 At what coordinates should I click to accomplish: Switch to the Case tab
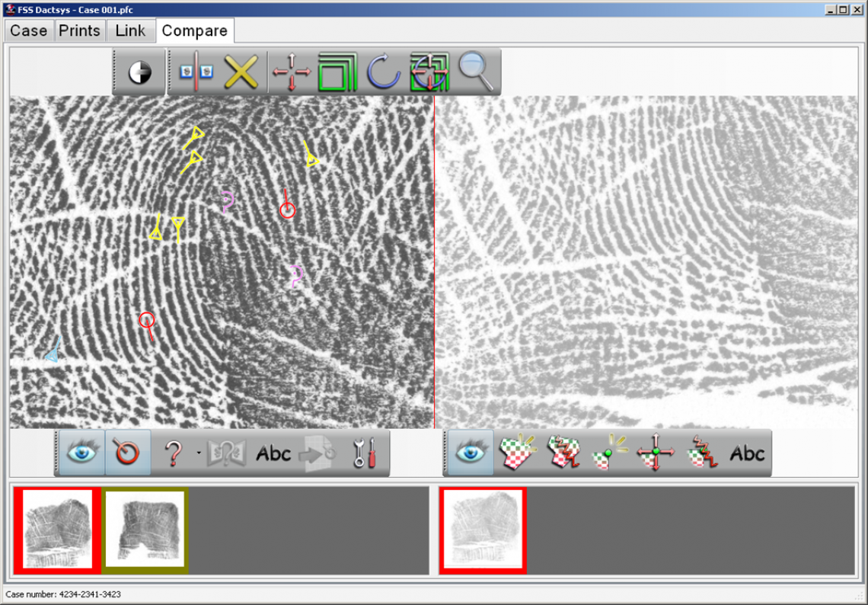pos(29,31)
